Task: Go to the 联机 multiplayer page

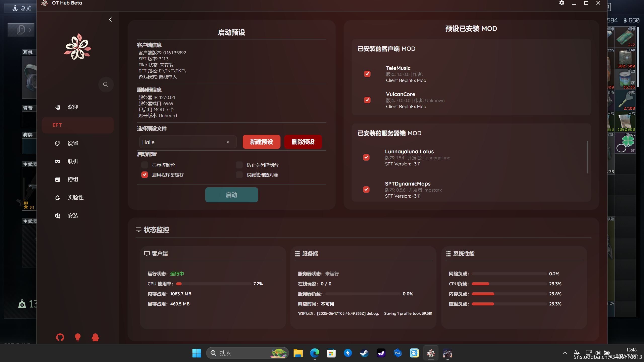Action: pos(77,161)
